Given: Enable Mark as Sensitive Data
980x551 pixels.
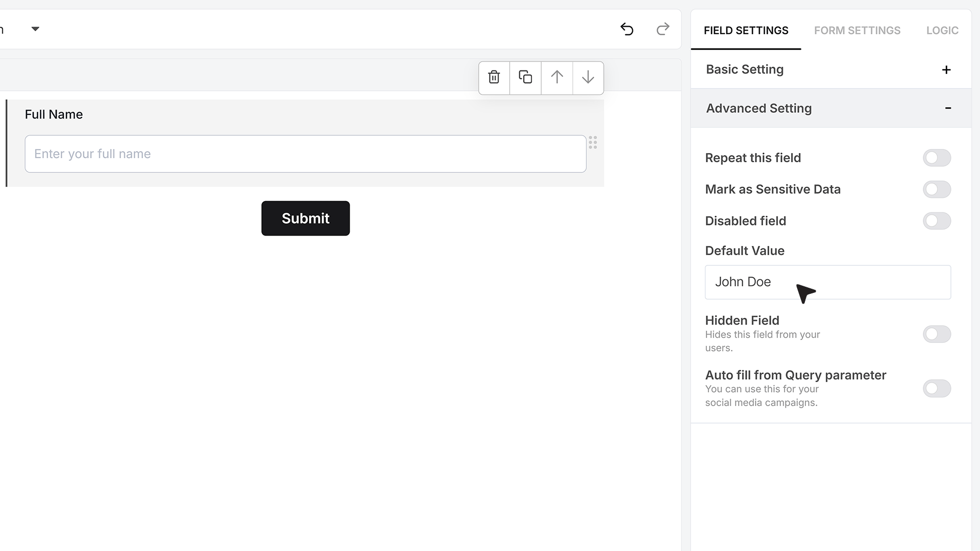Looking at the screenshot, I should pyautogui.click(x=937, y=189).
